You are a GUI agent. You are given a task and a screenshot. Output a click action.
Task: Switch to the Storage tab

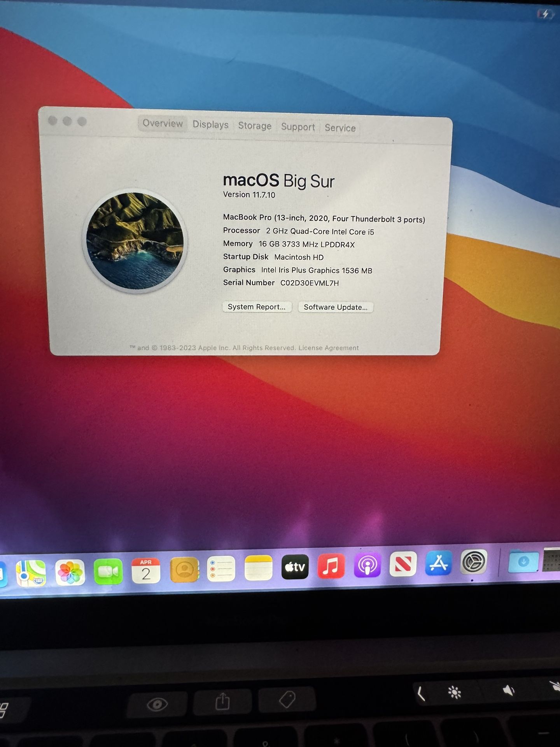point(255,126)
